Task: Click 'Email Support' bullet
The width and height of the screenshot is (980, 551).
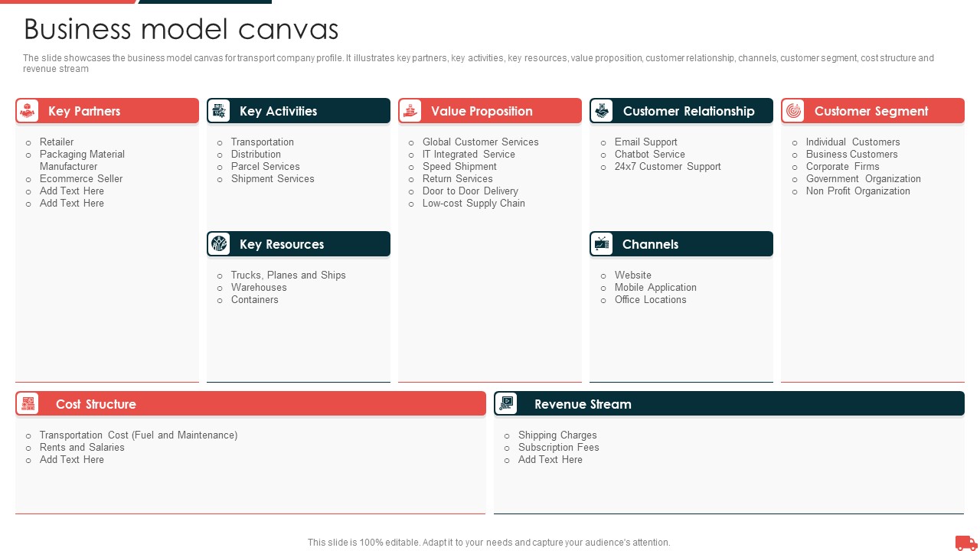Action: 646,142
